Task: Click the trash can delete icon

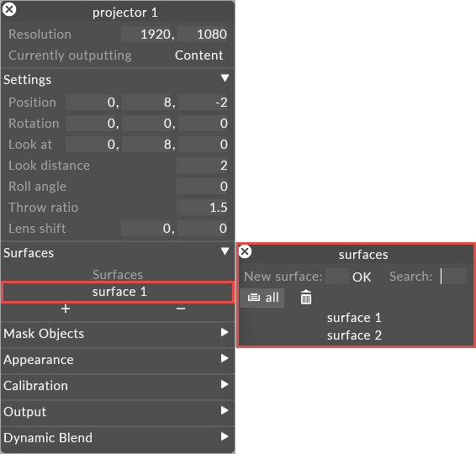Action: (x=305, y=297)
